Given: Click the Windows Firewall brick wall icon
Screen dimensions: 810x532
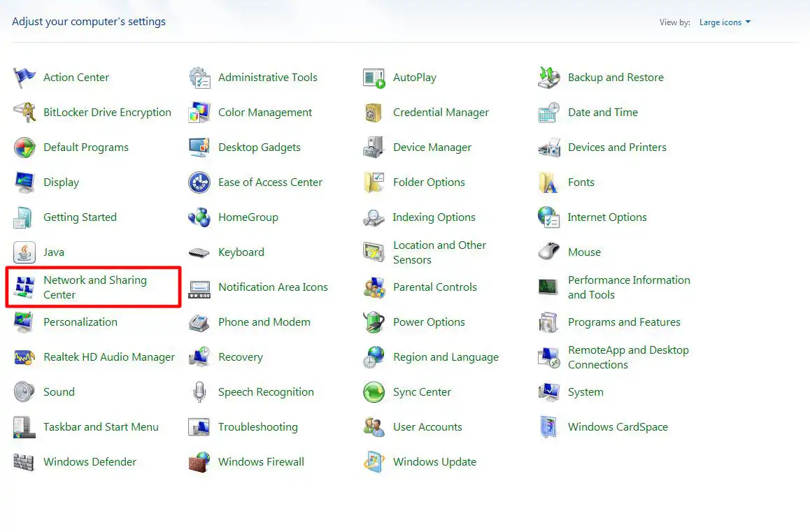Looking at the screenshot, I should (199, 462).
